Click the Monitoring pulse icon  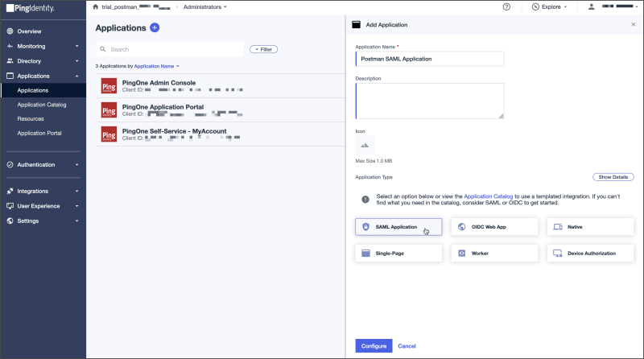(10, 46)
